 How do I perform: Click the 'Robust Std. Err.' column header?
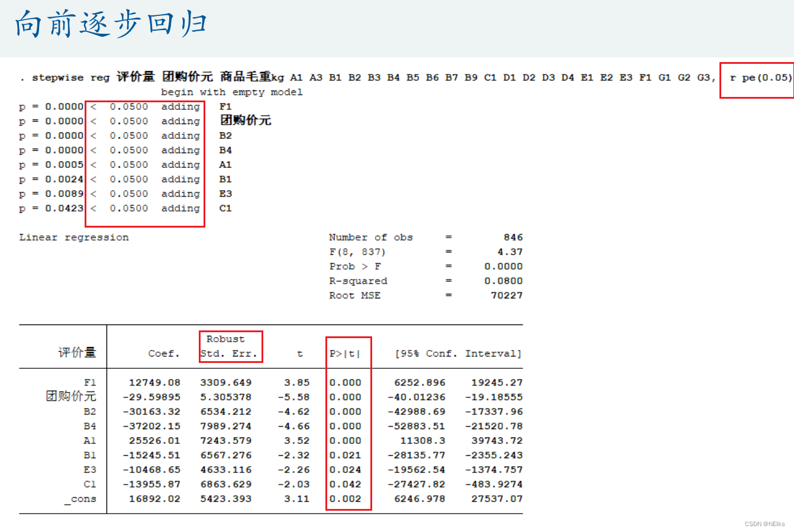coord(228,346)
